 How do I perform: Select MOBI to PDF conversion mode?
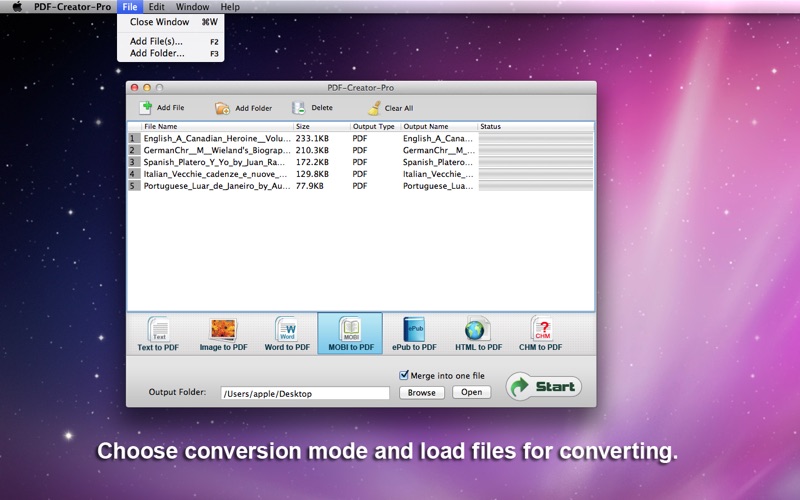(350, 334)
